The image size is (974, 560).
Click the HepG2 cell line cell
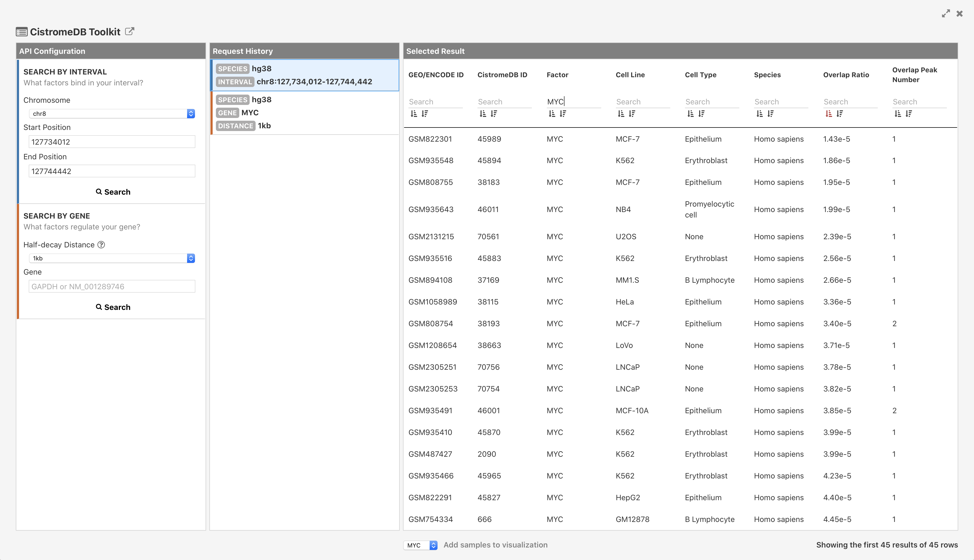628,498
